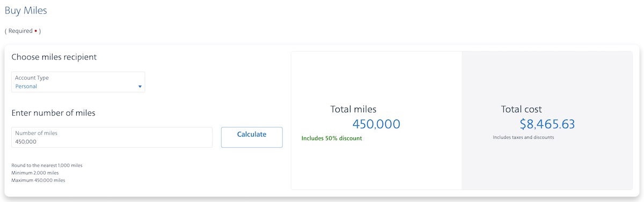This screenshot has width=644, height=202.
Task: Focus the Number of miles input field
Action: [x=112, y=137]
